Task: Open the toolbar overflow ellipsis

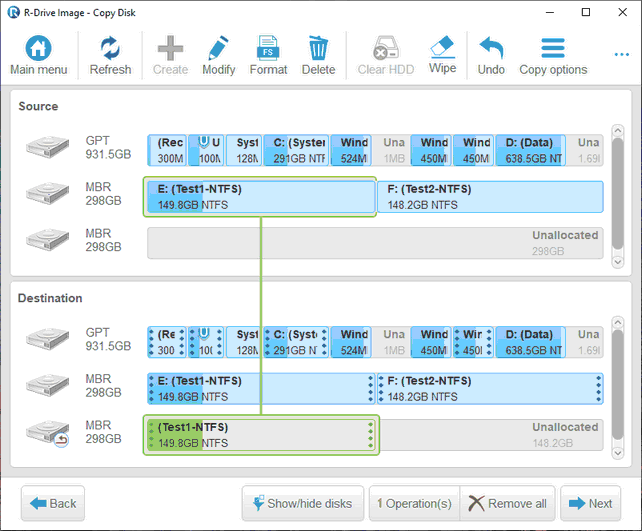Action: coord(622,54)
